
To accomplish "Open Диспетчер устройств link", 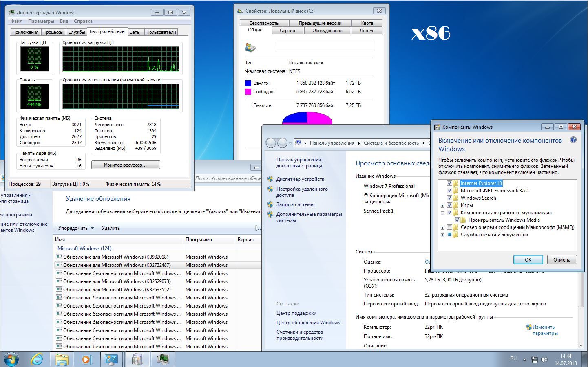I will pos(300,179).
